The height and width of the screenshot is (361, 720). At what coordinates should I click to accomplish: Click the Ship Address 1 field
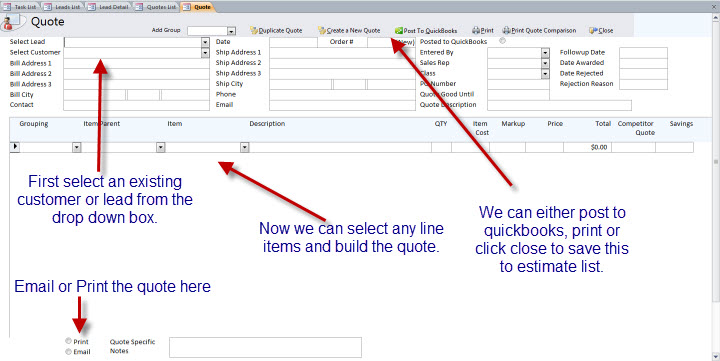click(342, 53)
